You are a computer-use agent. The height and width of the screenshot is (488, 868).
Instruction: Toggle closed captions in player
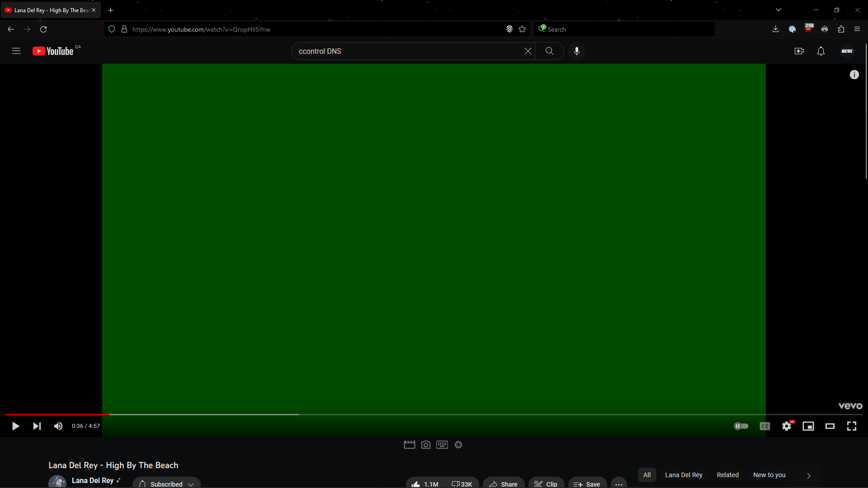(764, 426)
